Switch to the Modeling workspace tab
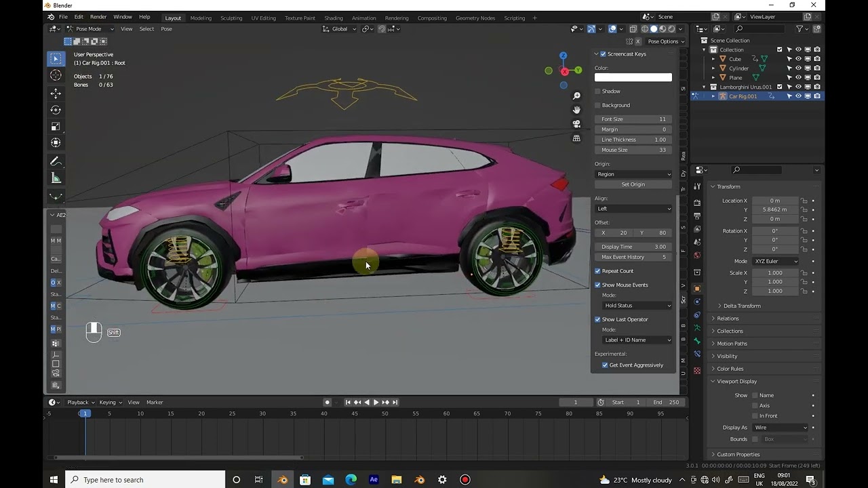 coord(201,18)
